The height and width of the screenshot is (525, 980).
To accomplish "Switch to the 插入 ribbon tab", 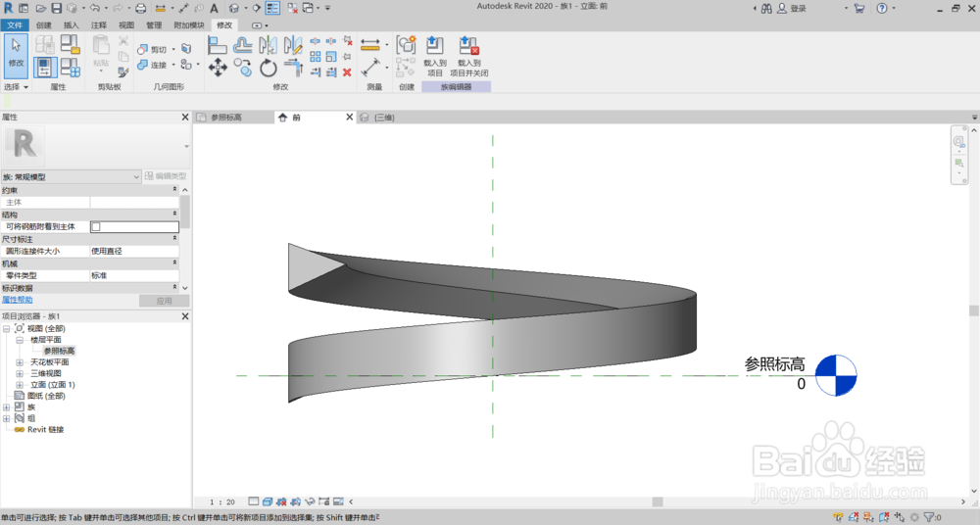I will click(x=72, y=25).
